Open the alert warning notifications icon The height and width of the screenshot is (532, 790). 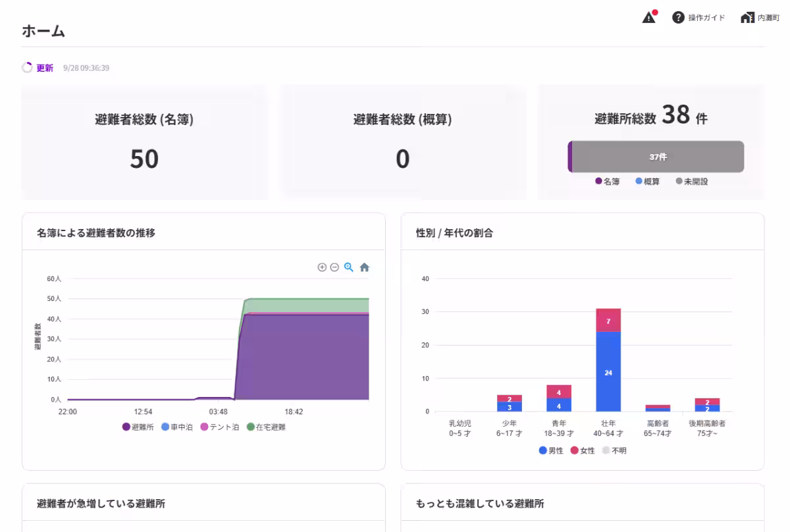pos(650,17)
